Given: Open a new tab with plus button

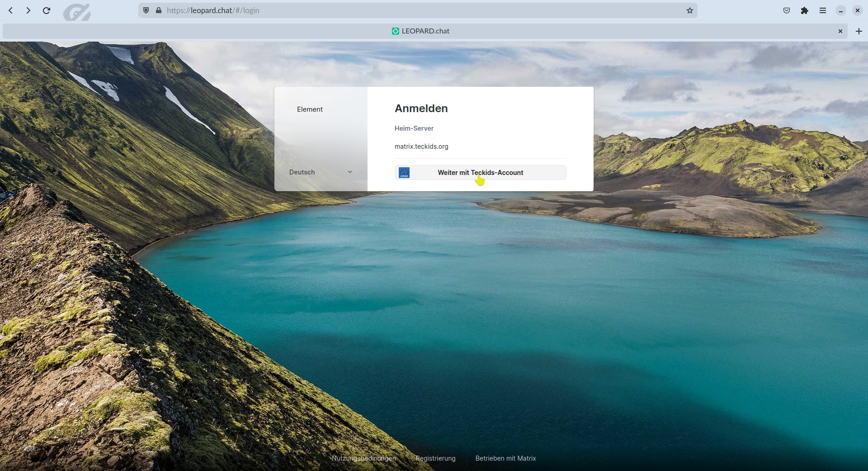Looking at the screenshot, I should (x=859, y=31).
